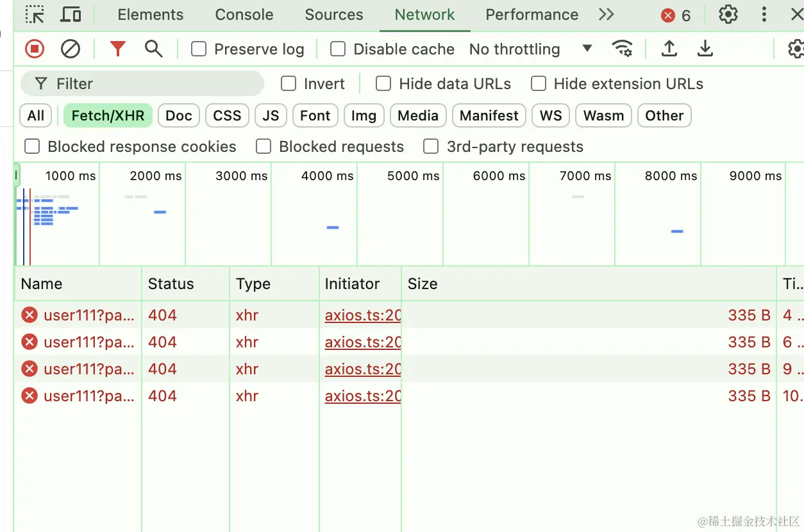Open network conditions Wi-Fi icon

pyautogui.click(x=621, y=49)
